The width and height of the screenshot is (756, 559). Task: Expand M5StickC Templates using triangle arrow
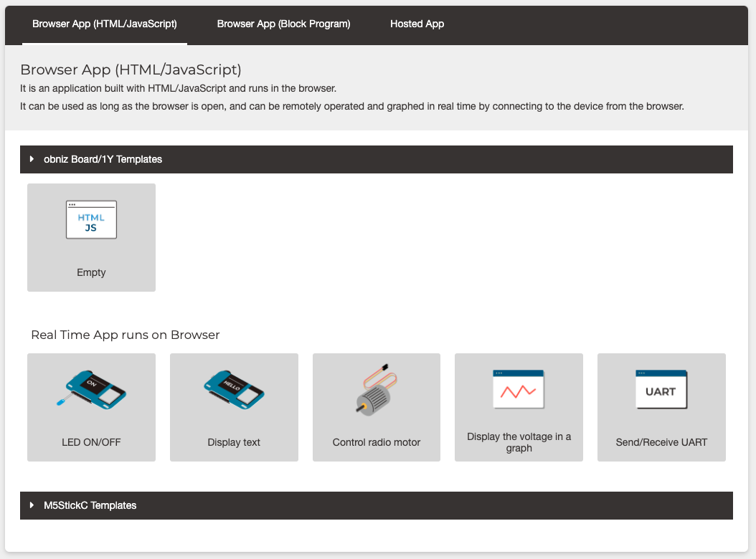coord(32,505)
